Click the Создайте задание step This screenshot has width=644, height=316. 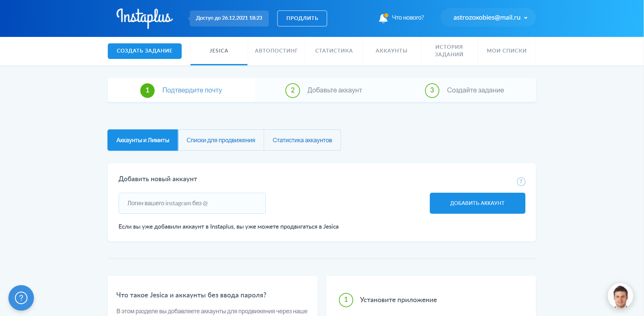click(x=475, y=90)
